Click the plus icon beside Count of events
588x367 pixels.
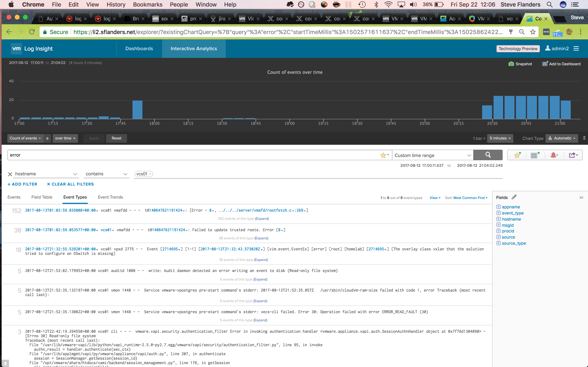coord(47,138)
